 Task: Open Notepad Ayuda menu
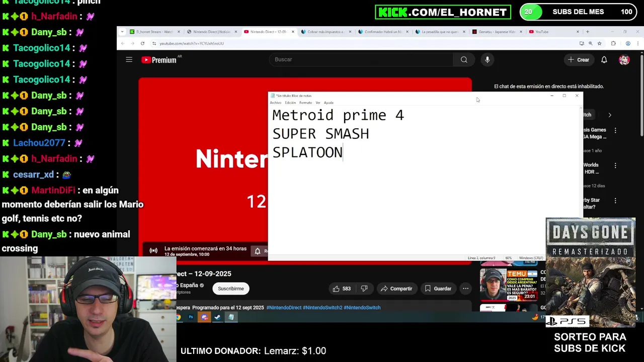[x=329, y=103]
